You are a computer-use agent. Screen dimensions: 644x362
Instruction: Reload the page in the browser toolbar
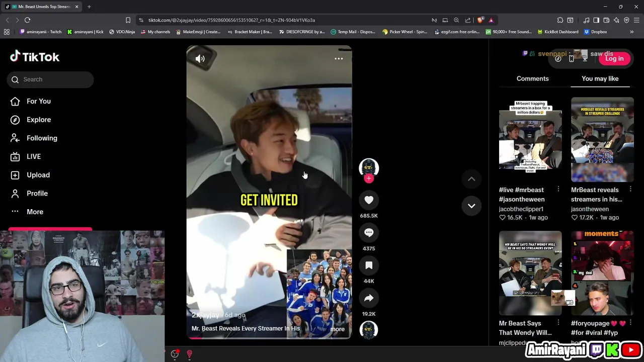click(x=27, y=20)
